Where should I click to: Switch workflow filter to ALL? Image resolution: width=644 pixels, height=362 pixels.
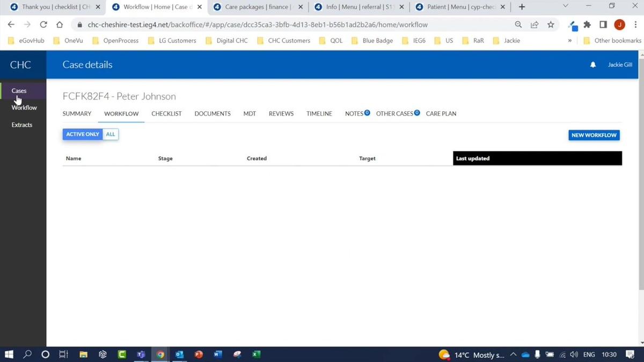click(x=110, y=134)
